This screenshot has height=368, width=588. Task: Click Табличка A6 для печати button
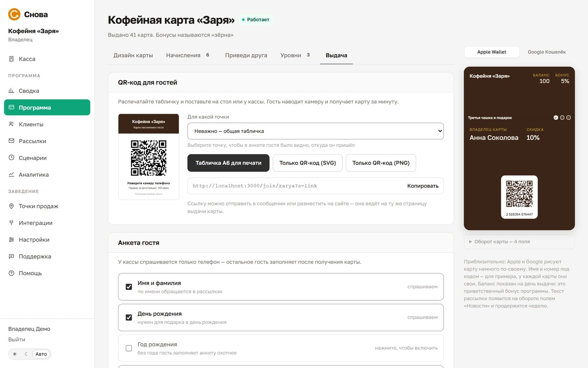pyautogui.click(x=228, y=163)
